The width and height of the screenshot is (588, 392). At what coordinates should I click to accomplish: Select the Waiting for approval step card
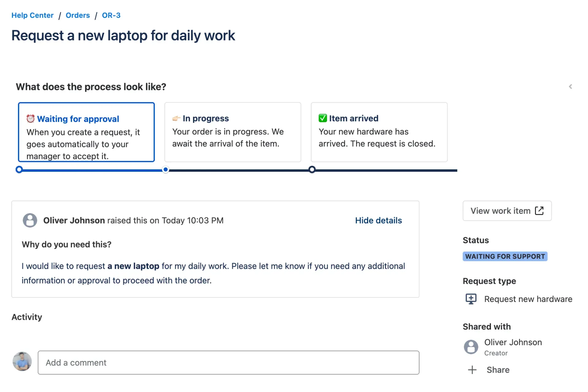86,132
